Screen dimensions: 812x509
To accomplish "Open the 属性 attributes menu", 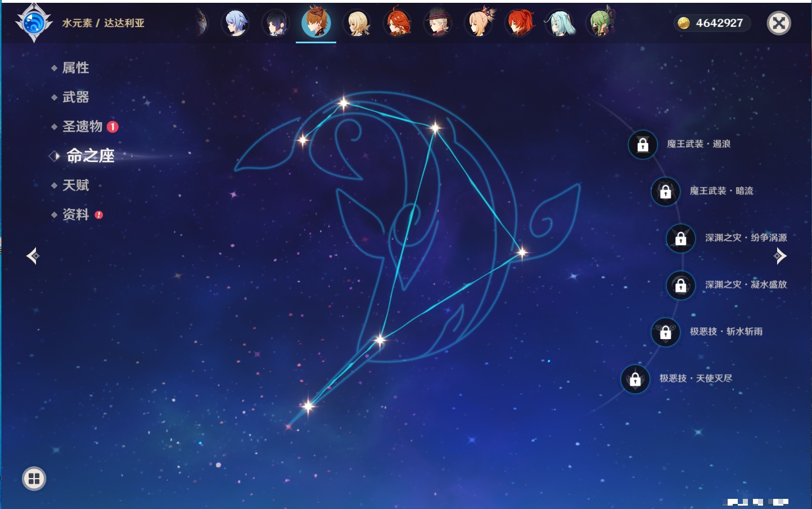I will (75, 68).
